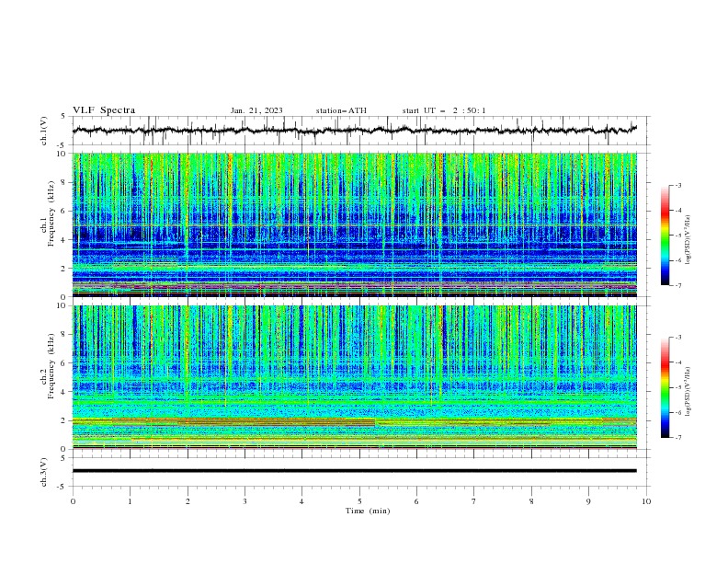Click the 'ch.1(V)' axis label
The height and width of the screenshot is (563, 728).
tap(44, 131)
